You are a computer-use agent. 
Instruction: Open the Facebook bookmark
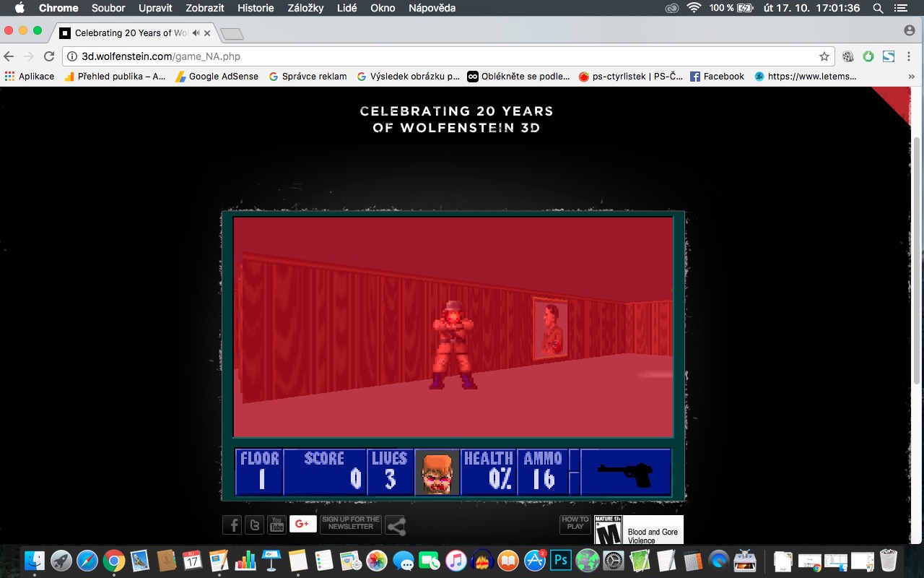(717, 76)
